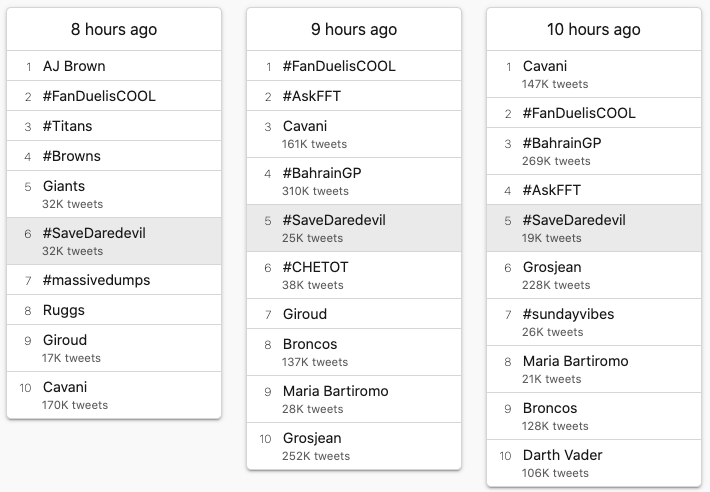The height and width of the screenshot is (492, 710).
Task: Click the 10 hours ago column header
Action: tap(594, 29)
